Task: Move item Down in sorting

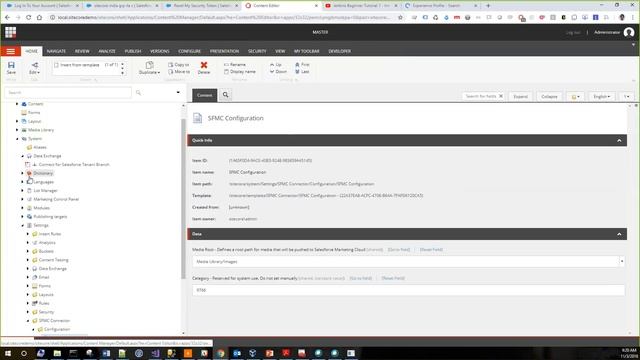Action: (x=278, y=71)
